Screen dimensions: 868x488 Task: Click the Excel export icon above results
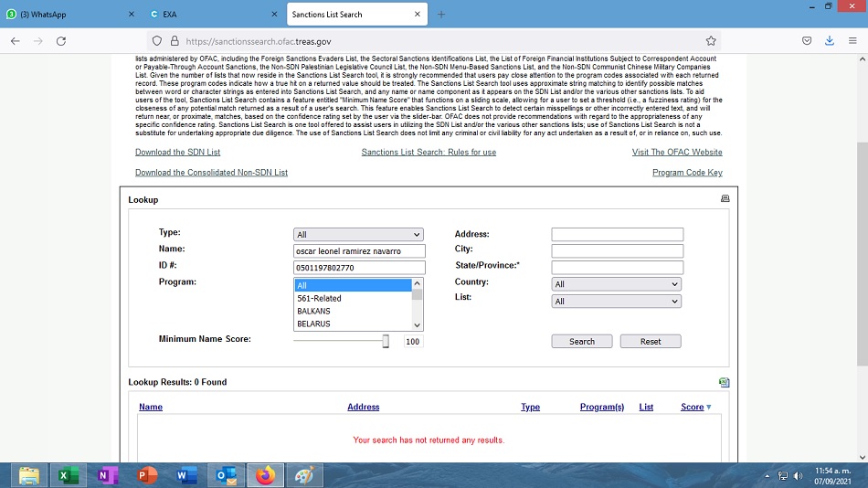point(725,383)
